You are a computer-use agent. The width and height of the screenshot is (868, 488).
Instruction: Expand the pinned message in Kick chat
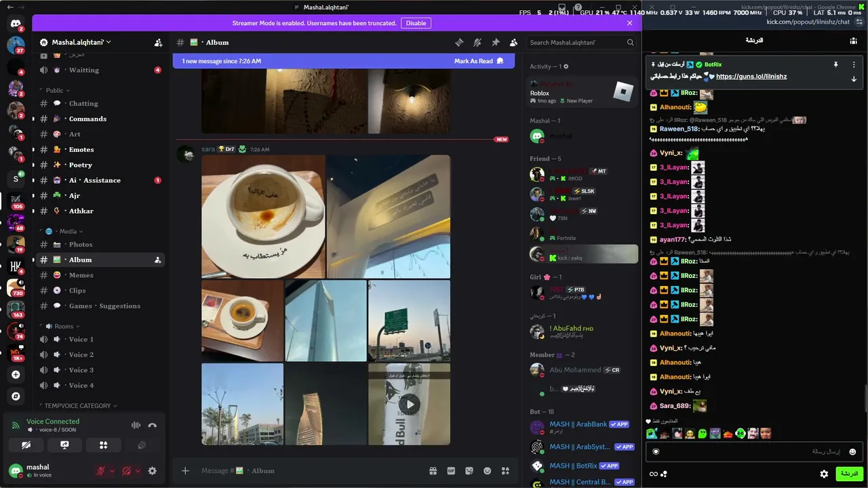pos(854,79)
